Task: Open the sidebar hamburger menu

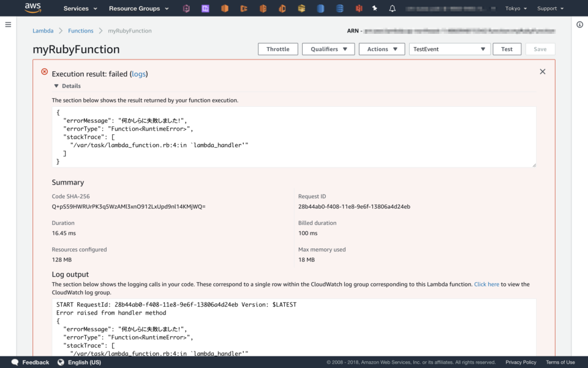Action: coord(8,25)
